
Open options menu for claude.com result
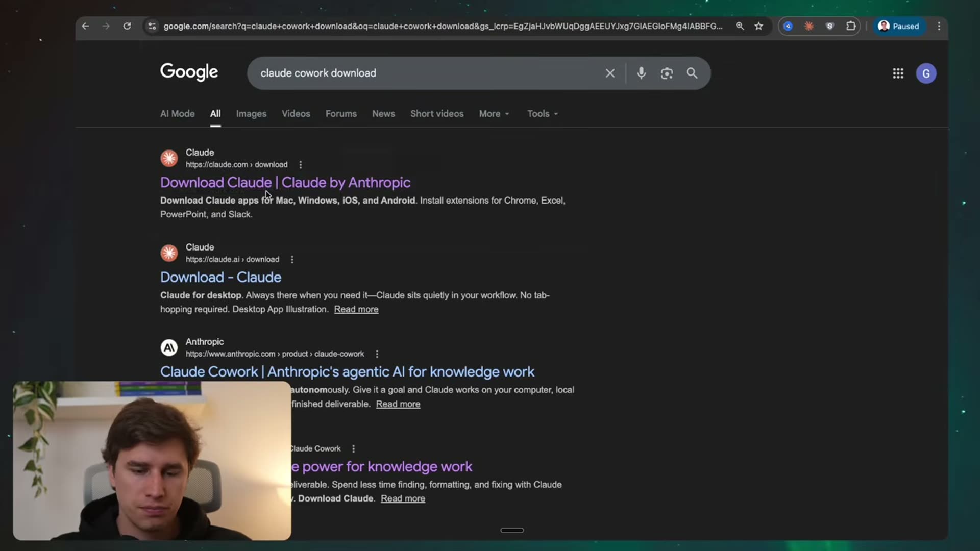(x=301, y=165)
